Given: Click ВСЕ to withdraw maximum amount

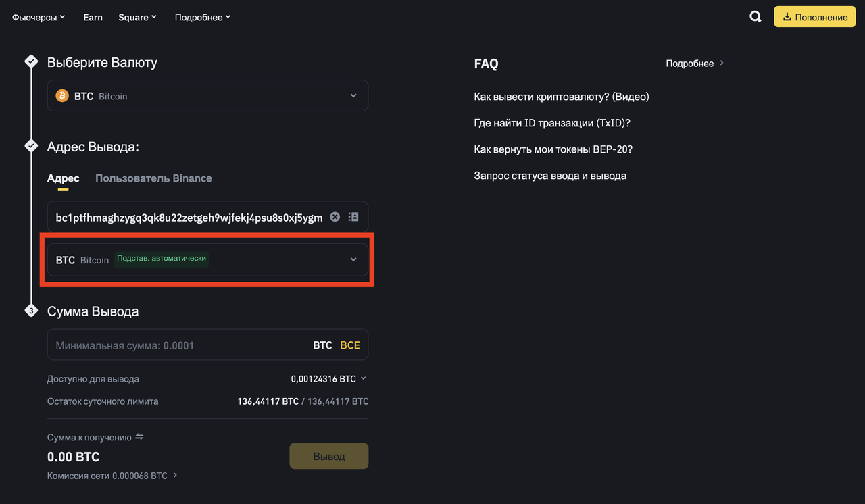Looking at the screenshot, I should (350, 345).
